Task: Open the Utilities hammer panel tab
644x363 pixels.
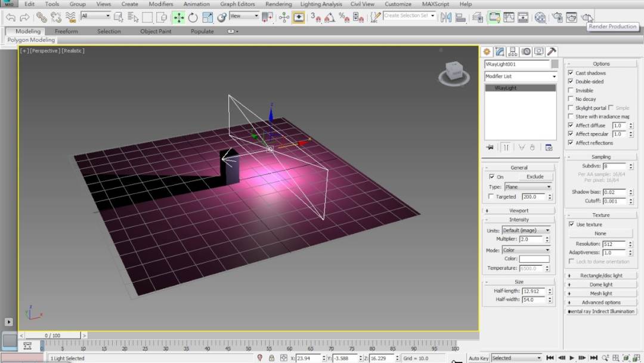Action: pyautogui.click(x=552, y=52)
